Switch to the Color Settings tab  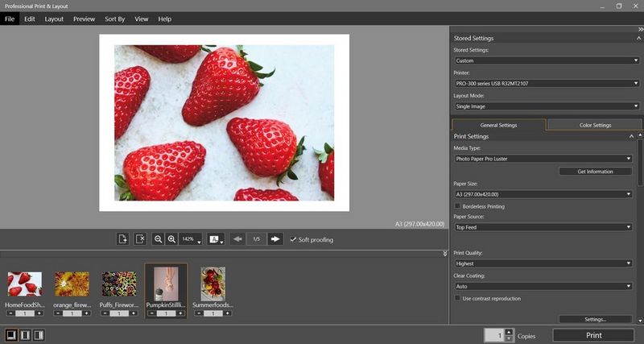595,125
